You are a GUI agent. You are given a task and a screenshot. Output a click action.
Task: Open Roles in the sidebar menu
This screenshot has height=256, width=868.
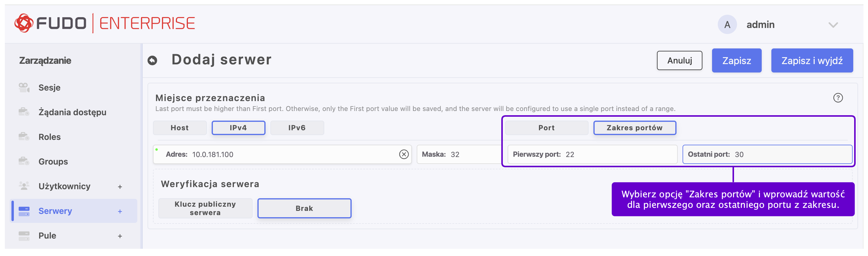pos(50,137)
